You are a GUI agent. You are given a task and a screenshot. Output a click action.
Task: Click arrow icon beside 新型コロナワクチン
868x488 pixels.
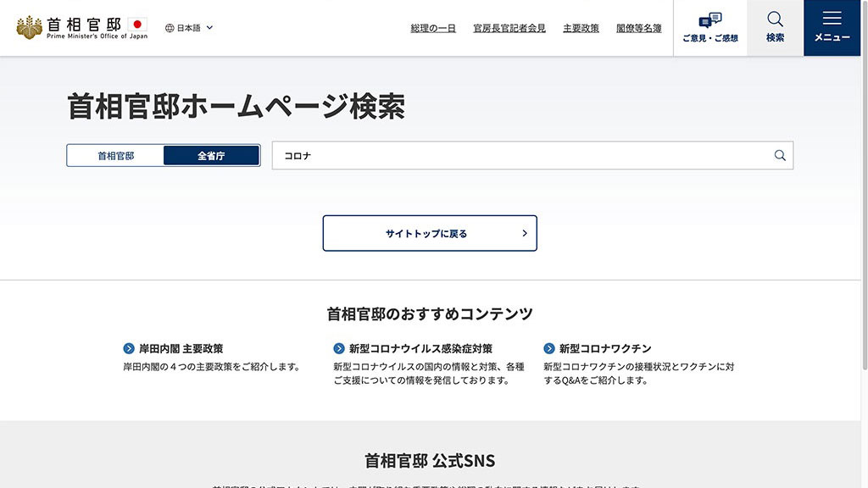548,348
